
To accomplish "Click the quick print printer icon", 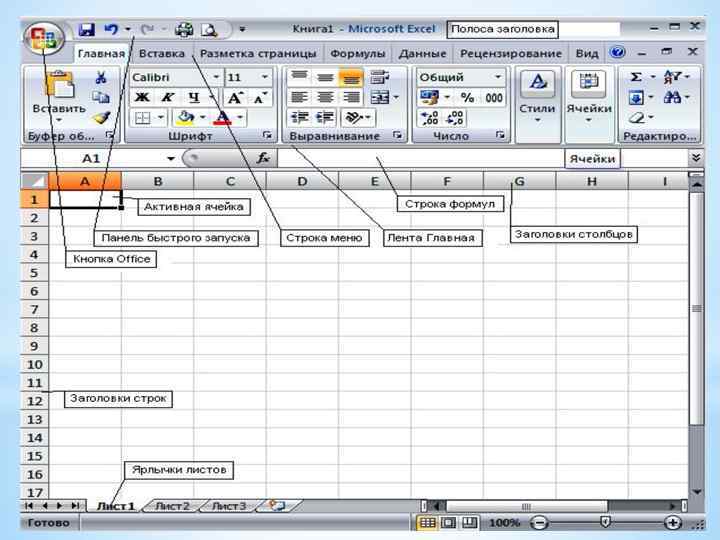I will [184, 30].
